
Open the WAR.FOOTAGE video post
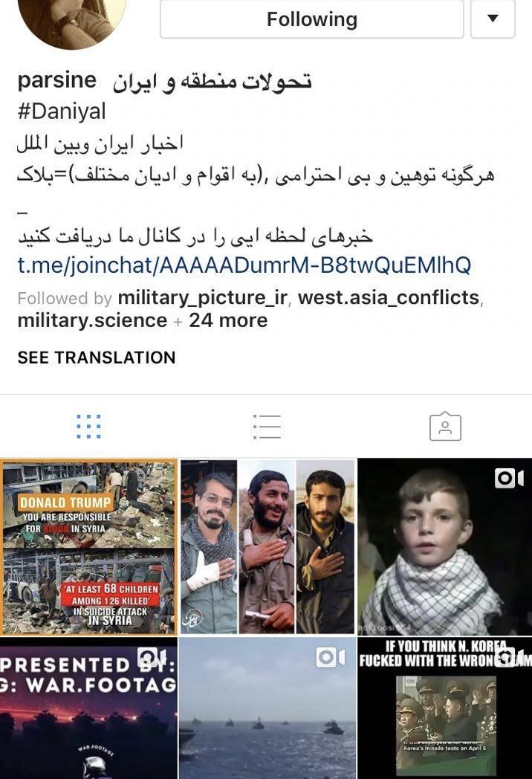(88, 708)
